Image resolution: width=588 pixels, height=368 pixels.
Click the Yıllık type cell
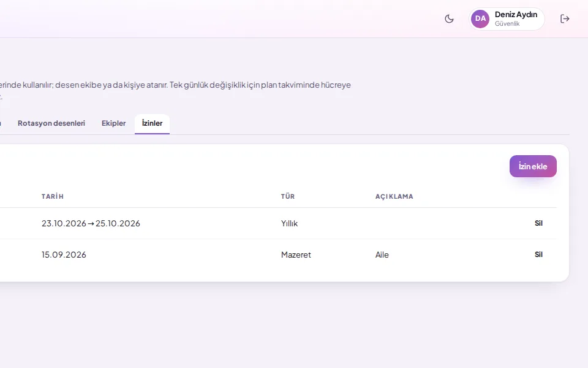coord(289,223)
